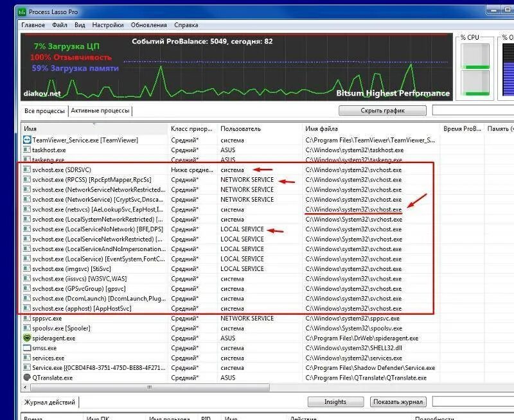Open the Главное menu
The width and height of the screenshot is (514, 420).
[x=33, y=25]
